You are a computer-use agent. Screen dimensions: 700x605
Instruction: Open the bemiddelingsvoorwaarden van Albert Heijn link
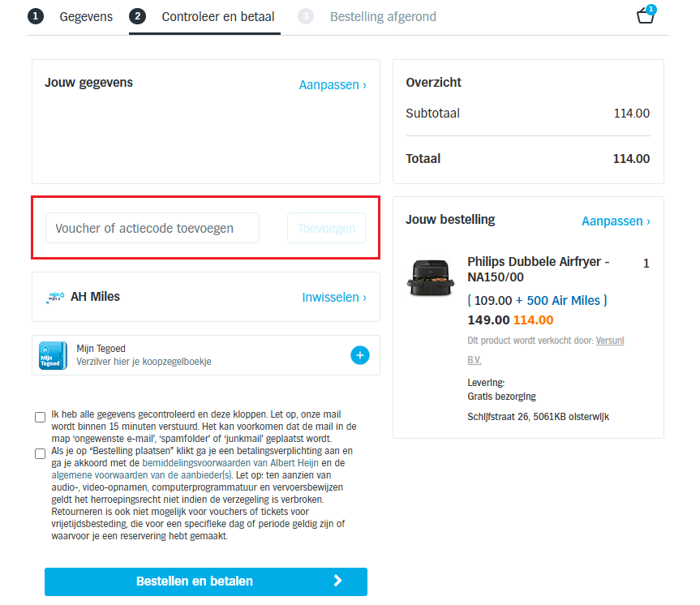(228, 462)
